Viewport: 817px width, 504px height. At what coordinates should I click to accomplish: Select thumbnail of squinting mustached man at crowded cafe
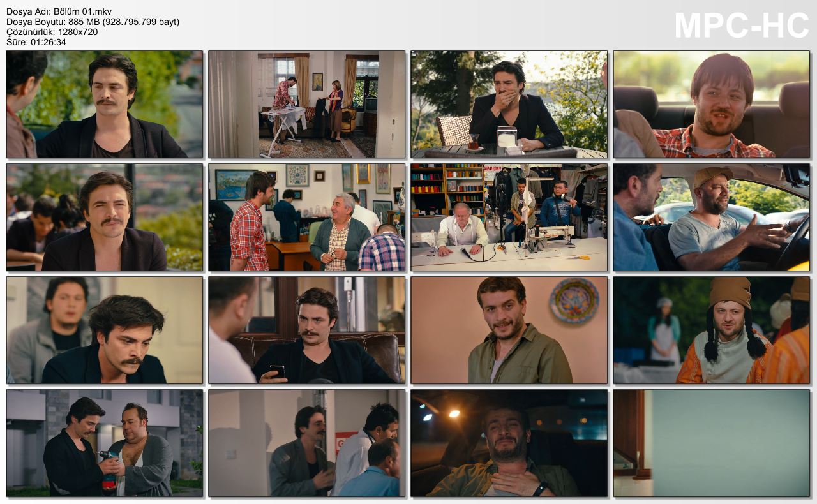coord(105,218)
